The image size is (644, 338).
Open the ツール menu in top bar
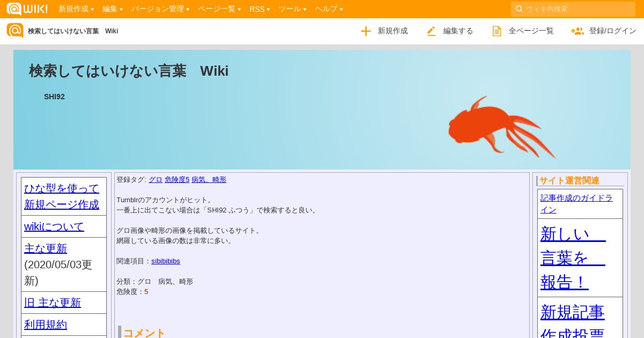point(292,9)
